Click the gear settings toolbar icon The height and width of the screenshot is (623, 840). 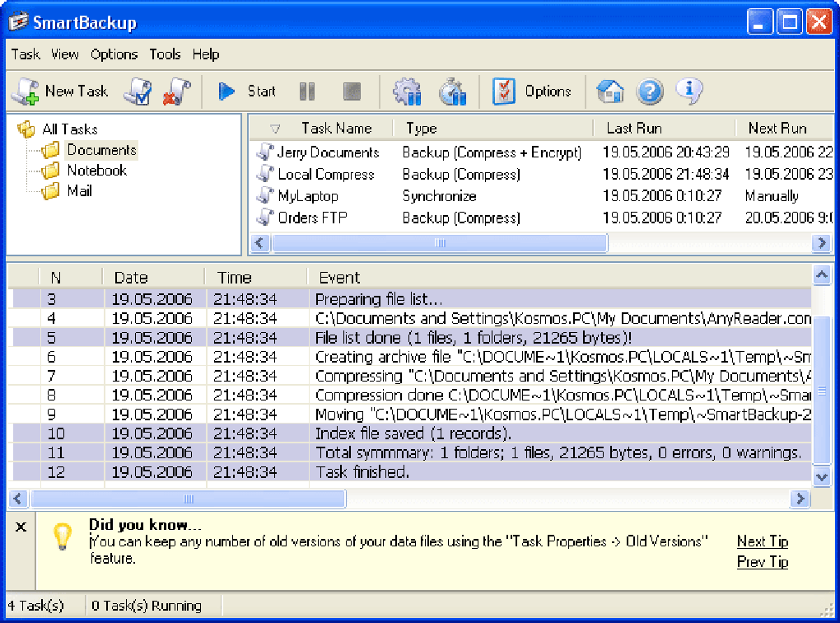point(407,91)
